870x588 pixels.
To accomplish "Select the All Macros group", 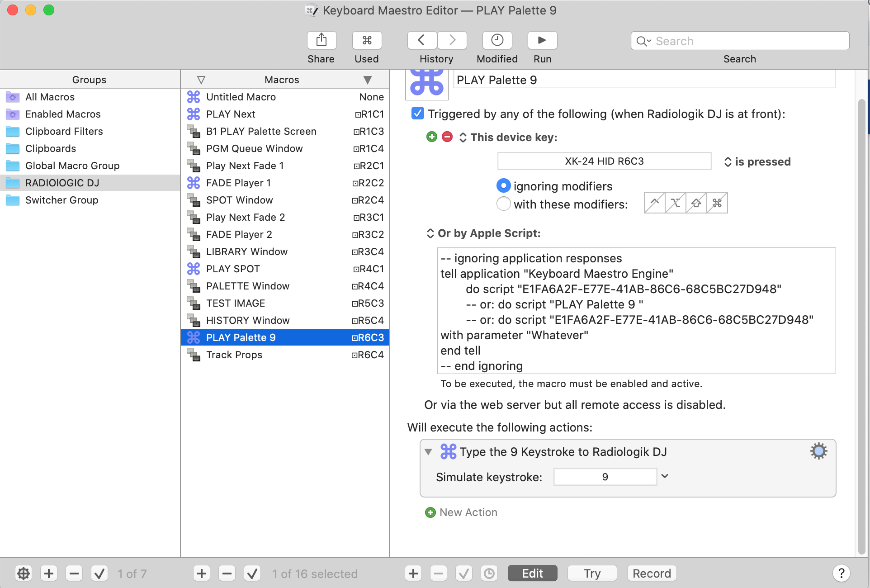I will [90, 97].
